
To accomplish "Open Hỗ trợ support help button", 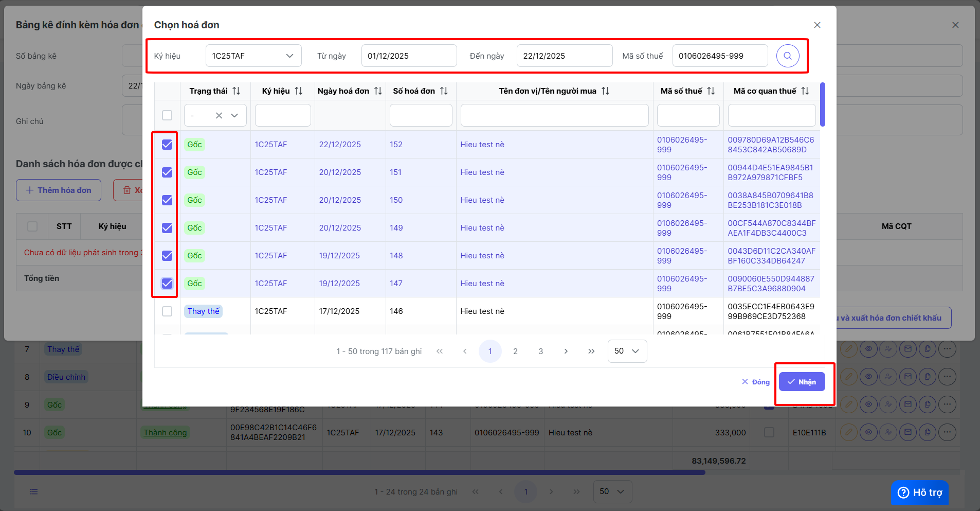I will pyautogui.click(x=919, y=492).
